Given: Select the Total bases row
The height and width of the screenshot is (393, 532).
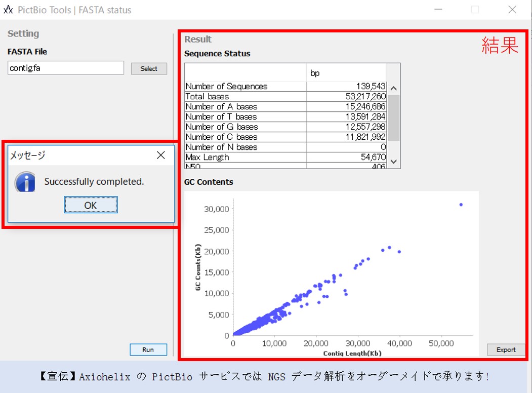Looking at the screenshot, I should tap(245, 97).
